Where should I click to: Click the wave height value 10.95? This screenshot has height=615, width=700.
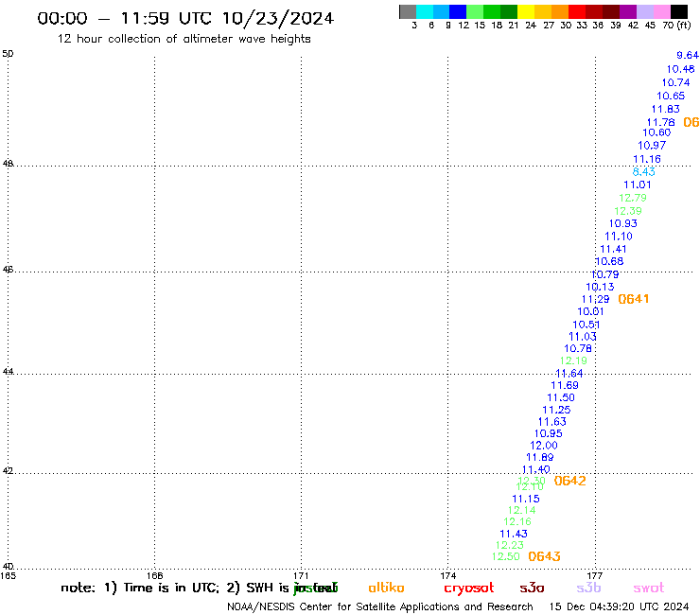click(x=549, y=433)
